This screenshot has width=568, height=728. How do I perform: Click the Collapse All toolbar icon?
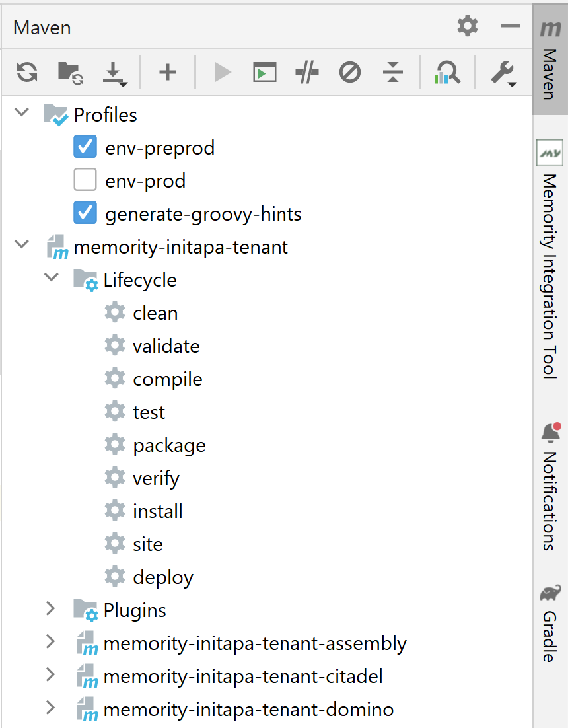(393, 71)
